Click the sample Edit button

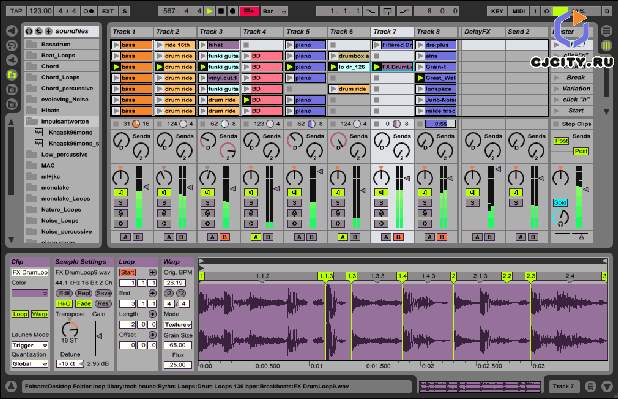[x=64, y=293]
